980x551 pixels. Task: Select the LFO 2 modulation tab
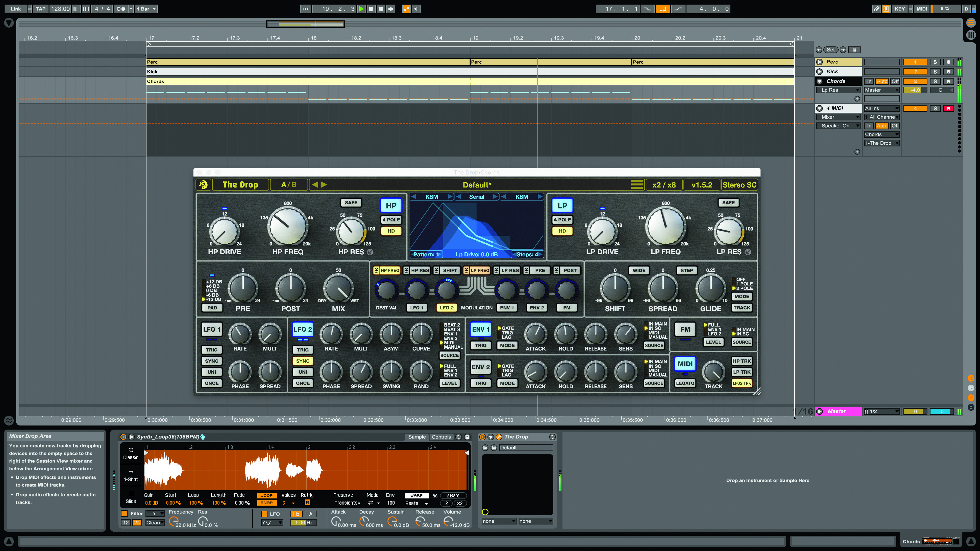coord(447,308)
